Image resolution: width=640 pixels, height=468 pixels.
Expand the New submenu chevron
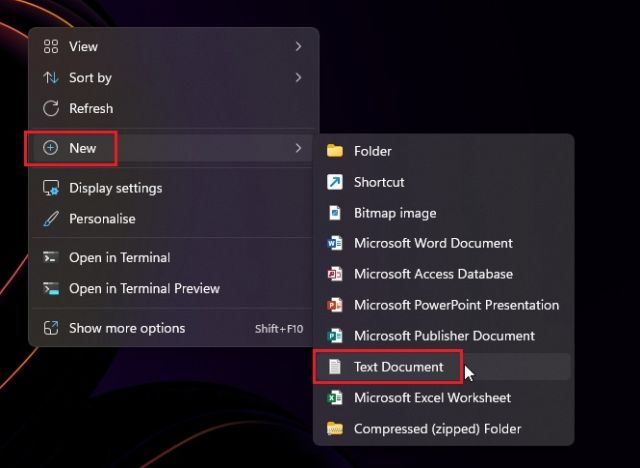pyautogui.click(x=298, y=148)
